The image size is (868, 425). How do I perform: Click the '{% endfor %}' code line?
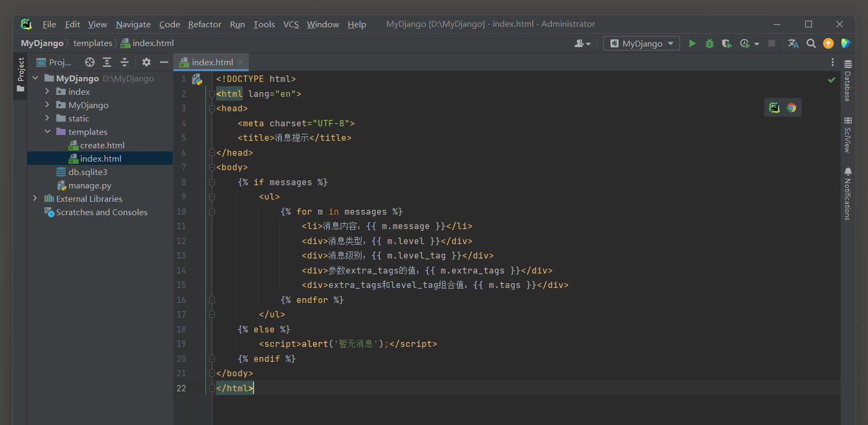tap(312, 300)
